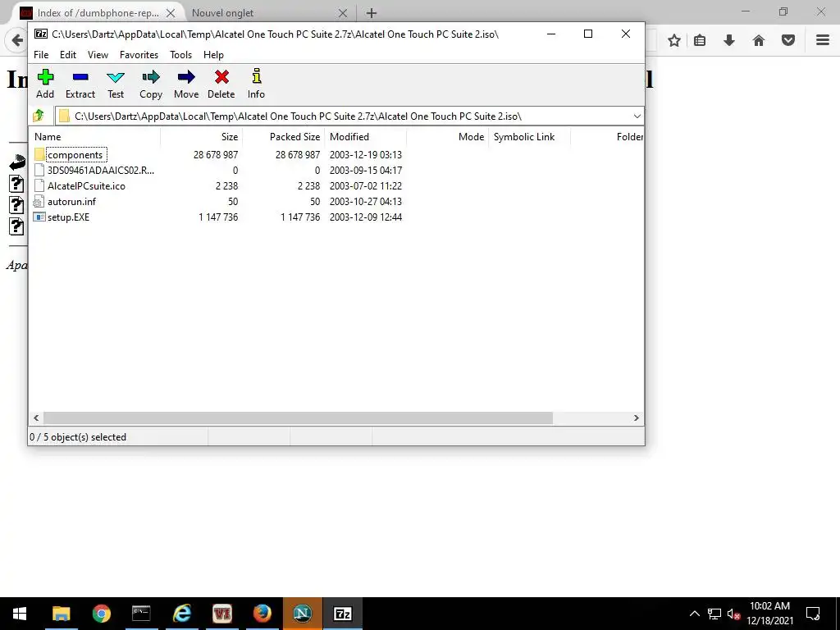Click the muted volume tray icon
The width and height of the screenshot is (840, 630).
click(733, 614)
